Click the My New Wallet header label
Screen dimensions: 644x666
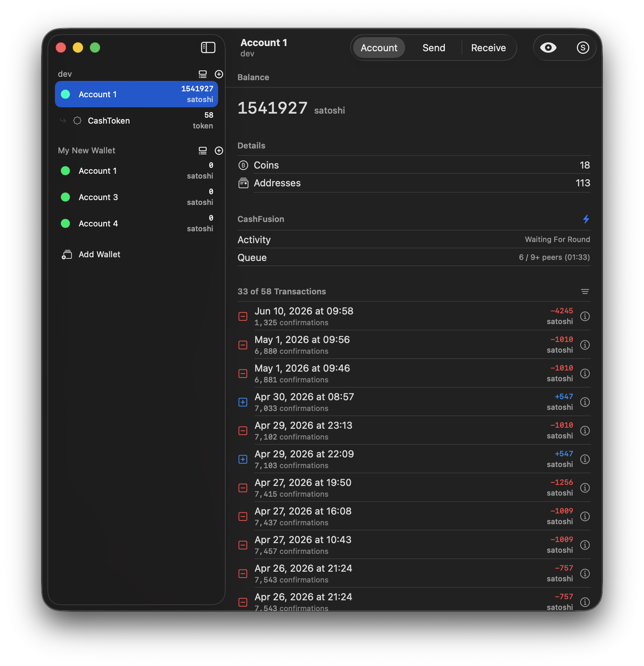click(x=86, y=150)
